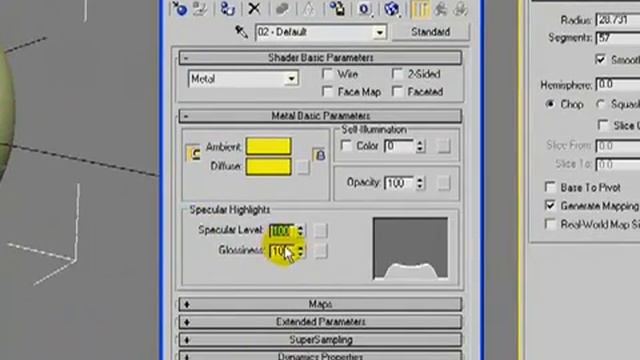Toggle the Show End Result icon

420,9
